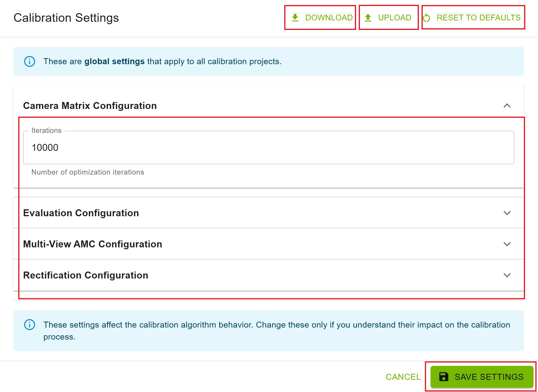This screenshot has width=538, height=392.
Task: Select the download icon beside DOWNLOAD text
Action: click(295, 17)
